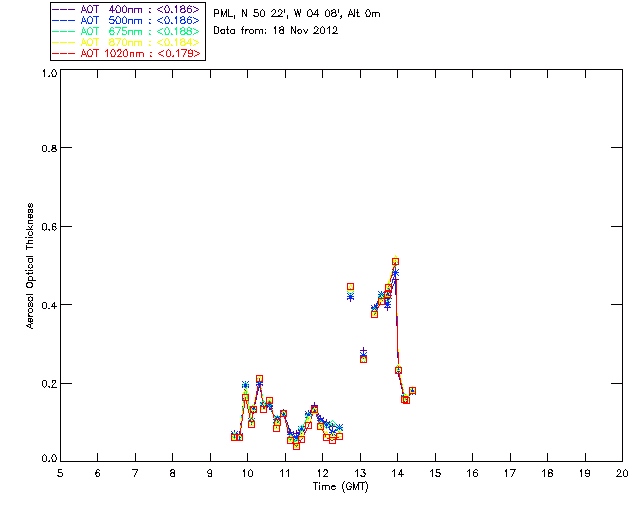Click the x-axis label 11
Image resolution: width=640 pixels, height=512 pixels.
tap(285, 473)
